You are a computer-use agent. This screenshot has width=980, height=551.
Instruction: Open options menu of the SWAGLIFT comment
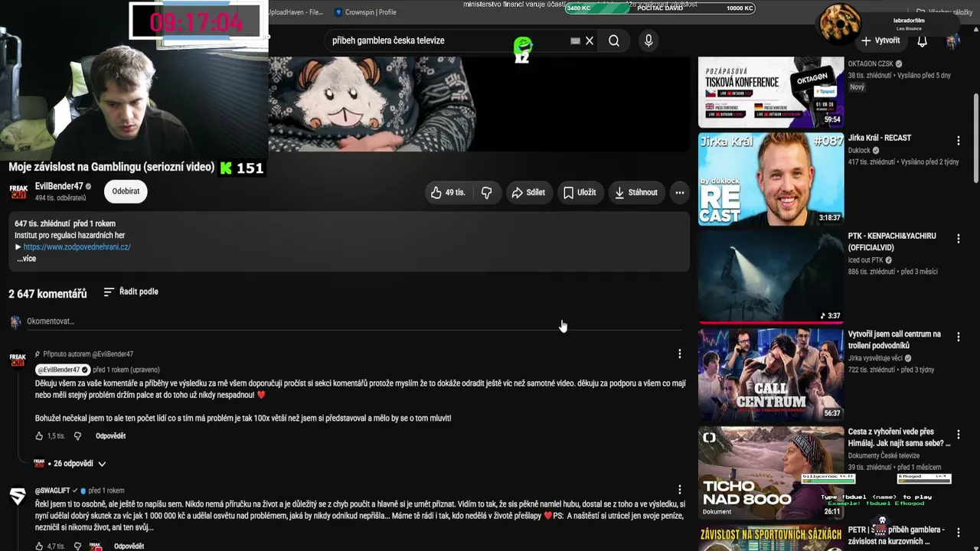point(679,490)
